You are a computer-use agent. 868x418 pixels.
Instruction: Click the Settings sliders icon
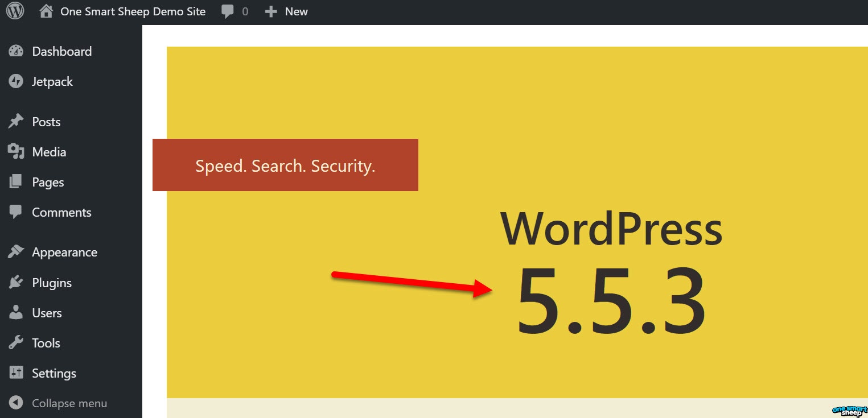point(16,373)
